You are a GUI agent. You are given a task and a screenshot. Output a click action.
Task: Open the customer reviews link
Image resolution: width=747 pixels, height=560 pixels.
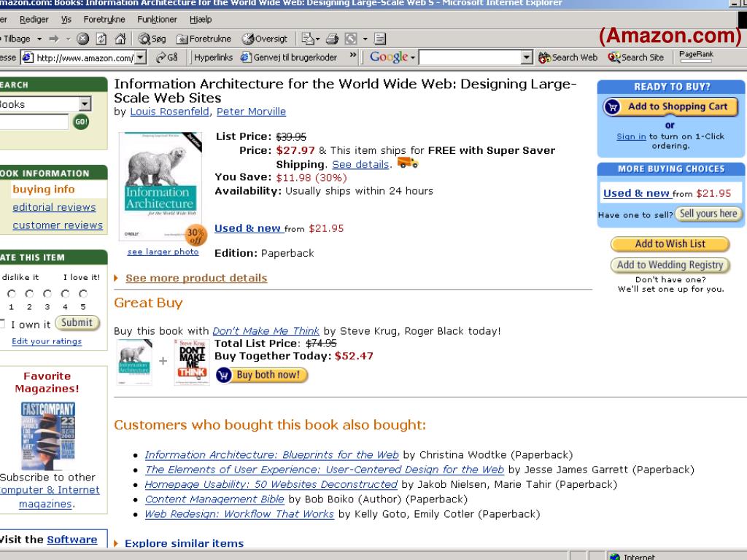pyautogui.click(x=58, y=225)
